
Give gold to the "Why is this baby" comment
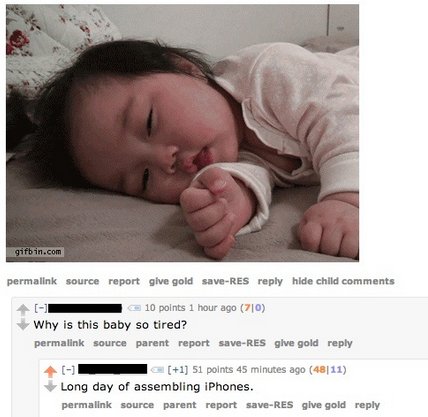pos(296,343)
